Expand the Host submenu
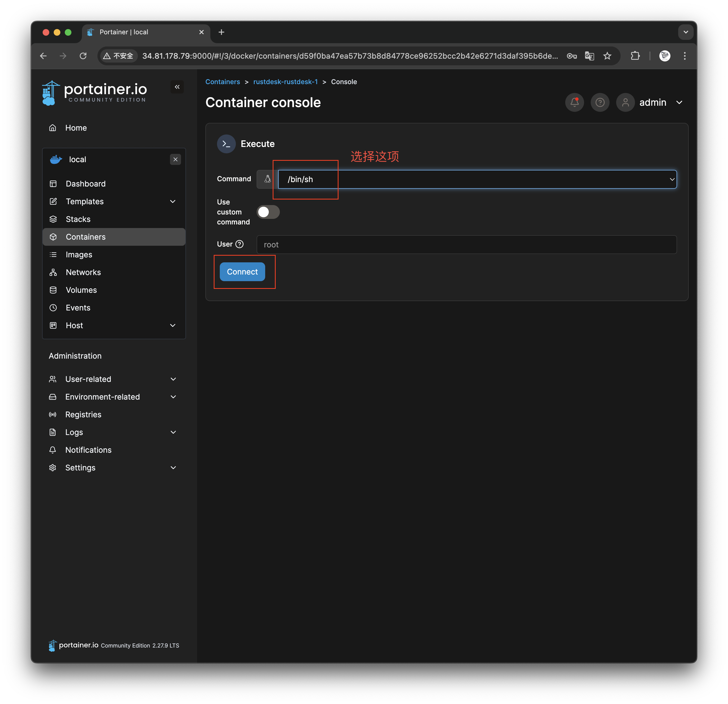728x704 pixels. click(x=173, y=325)
